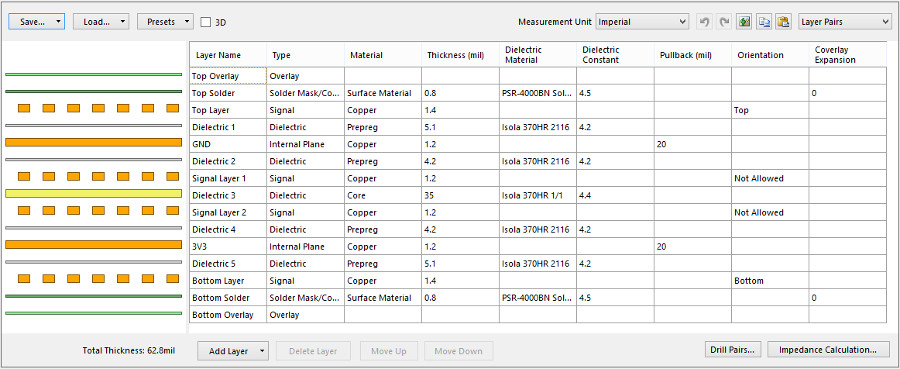Select the light green bottom overlay line
The image size is (900, 369).
(94, 313)
